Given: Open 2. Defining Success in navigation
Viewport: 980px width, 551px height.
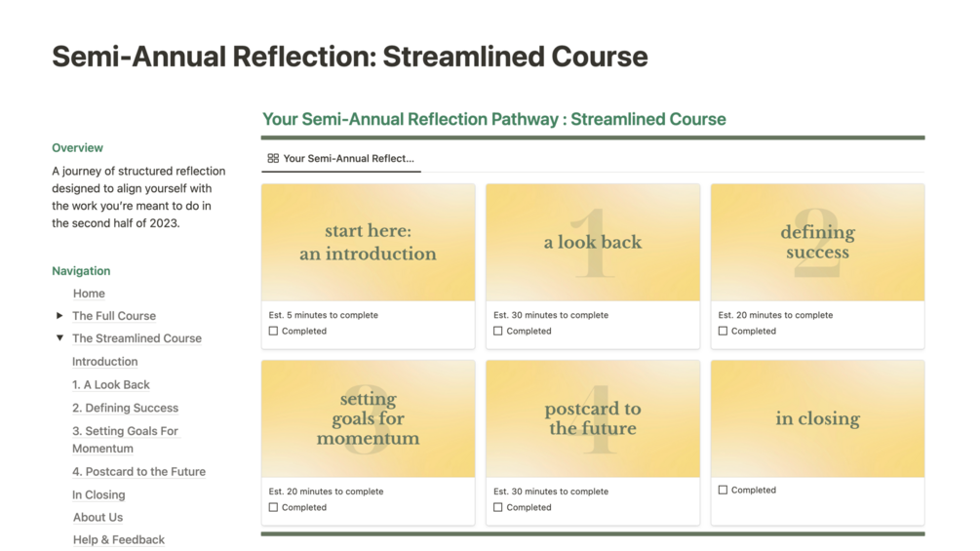Looking at the screenshot, I should [x=125, y=409].
